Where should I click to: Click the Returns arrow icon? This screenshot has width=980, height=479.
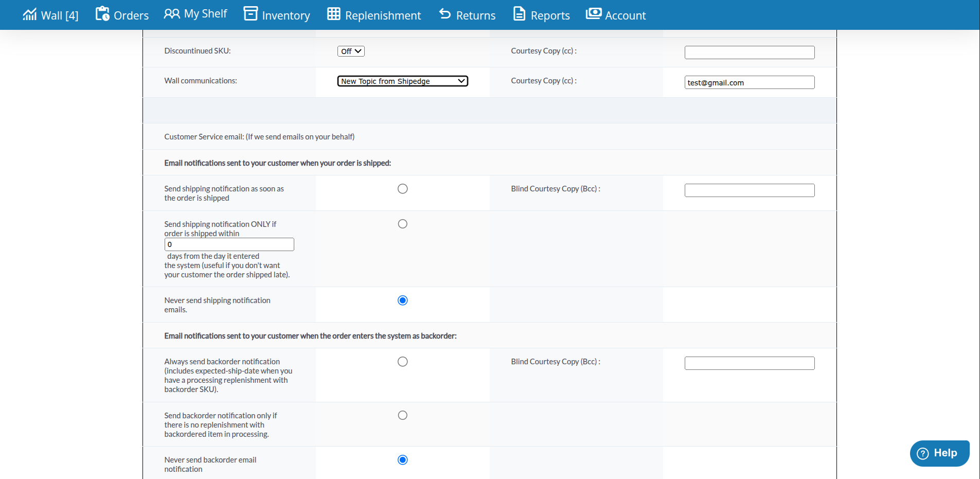(x=445, y=14)
